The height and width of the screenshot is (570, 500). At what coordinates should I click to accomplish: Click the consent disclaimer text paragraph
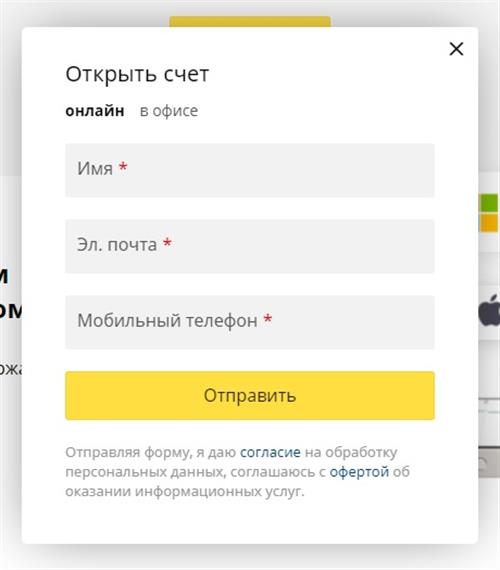(238, 472)
